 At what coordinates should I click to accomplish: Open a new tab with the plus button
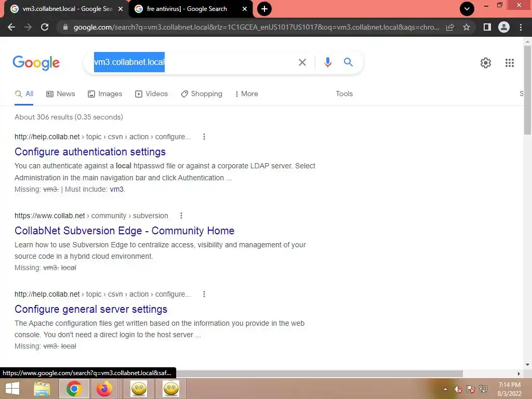coord(264,9)
